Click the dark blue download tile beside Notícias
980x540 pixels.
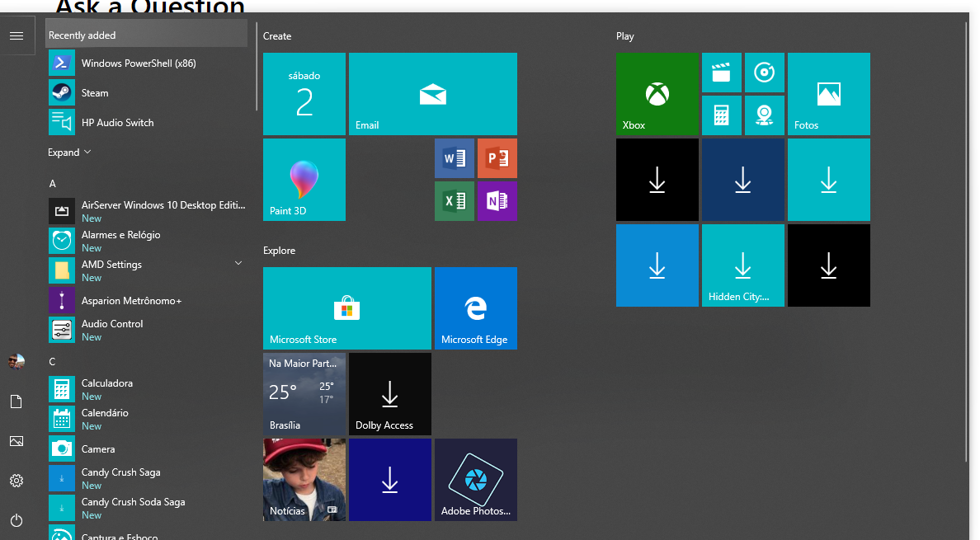click(x=390, y=480)
